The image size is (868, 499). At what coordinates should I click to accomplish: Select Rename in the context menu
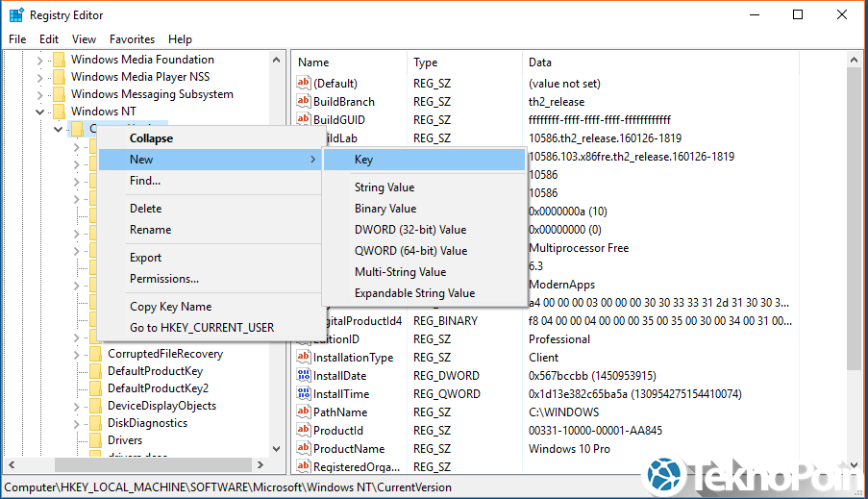210,229
